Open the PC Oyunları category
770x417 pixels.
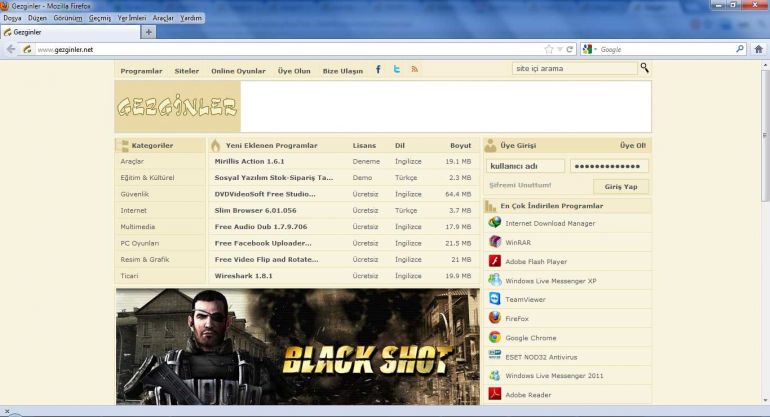coord(139,243)
